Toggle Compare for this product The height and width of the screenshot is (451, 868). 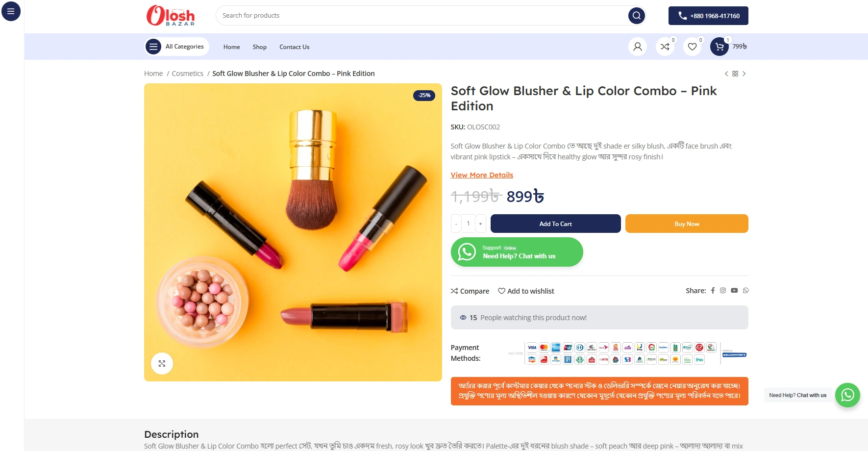pyautogui.click(x=470, y=291)
